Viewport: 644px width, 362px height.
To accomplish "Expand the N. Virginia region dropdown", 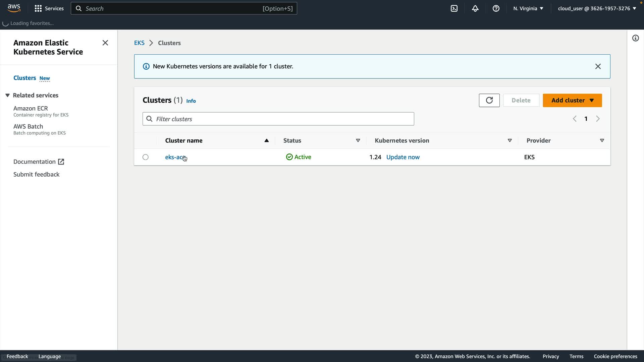I will pyautogui.click(x=528, y=8).
